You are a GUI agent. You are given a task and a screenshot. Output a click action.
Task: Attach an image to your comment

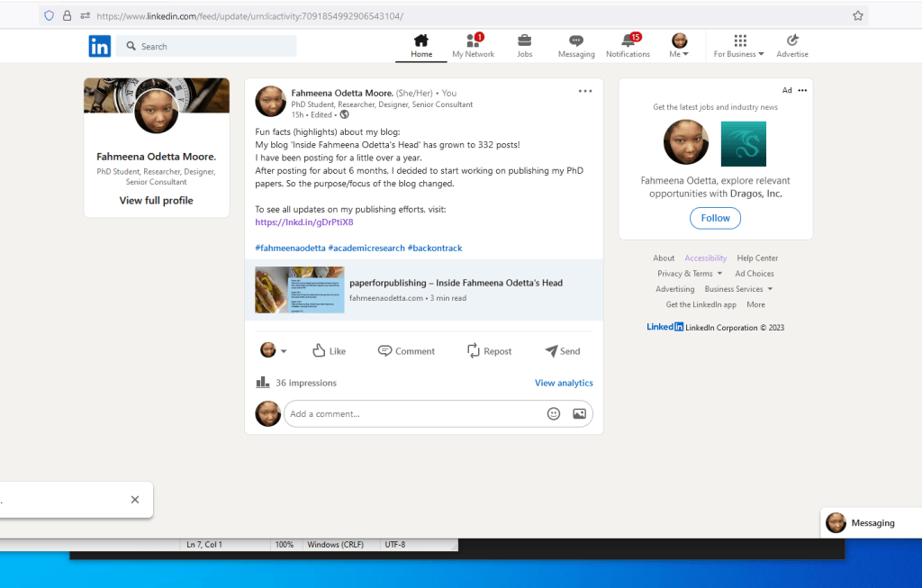tap(579, 413)
